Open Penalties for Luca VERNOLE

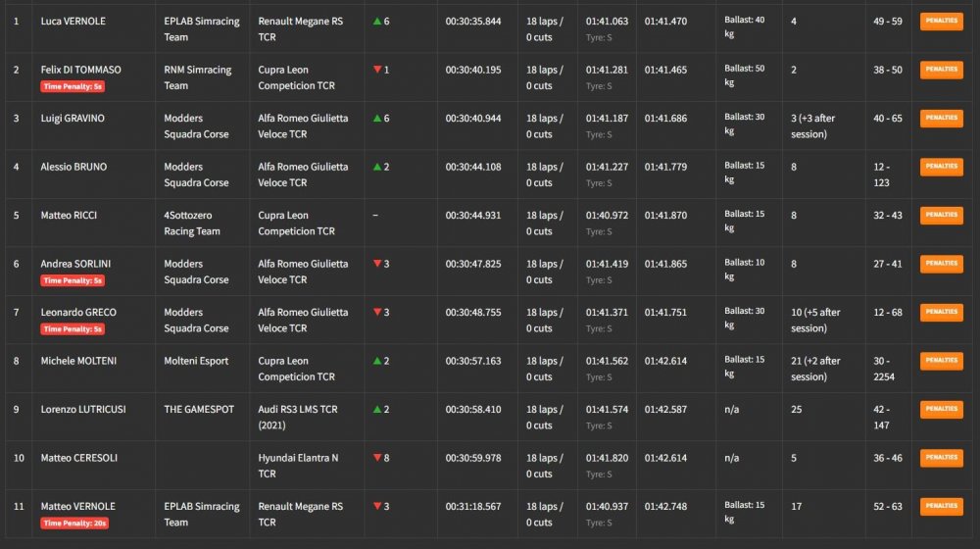point(941,22)
